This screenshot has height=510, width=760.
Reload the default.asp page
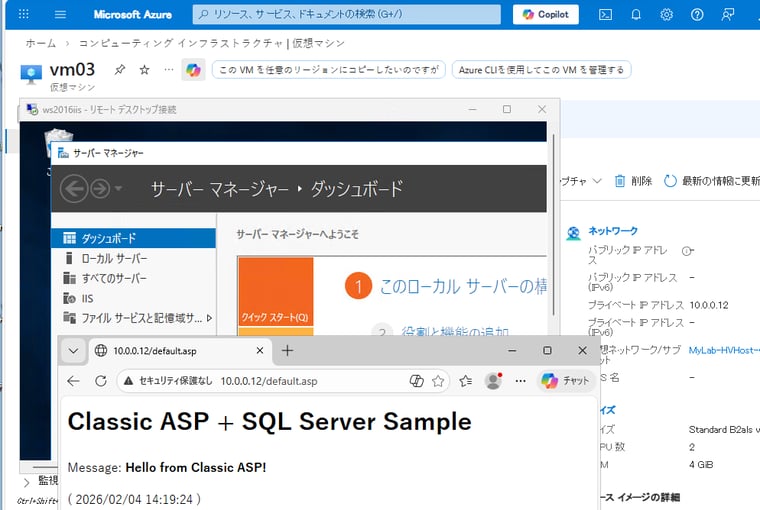[101, 381]
